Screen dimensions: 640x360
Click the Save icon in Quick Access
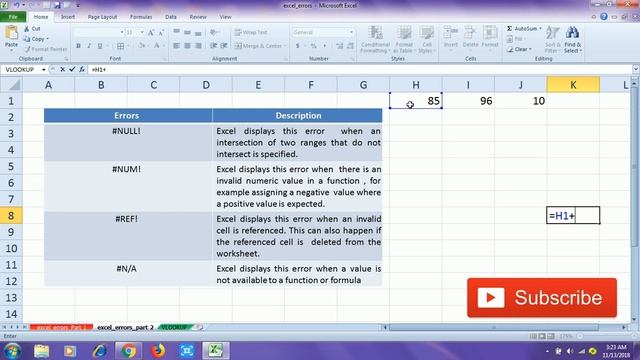57,5
